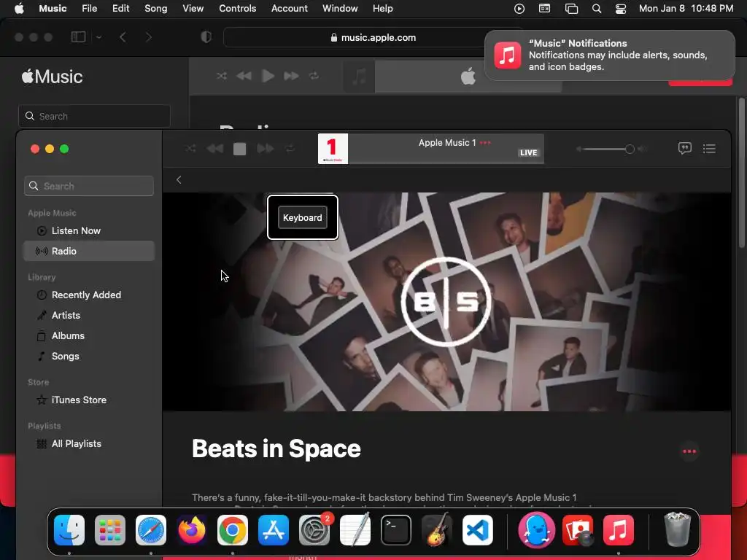Open the Apple menu
The width and height of the screenshot is (747, 560).
pos(19,9)
